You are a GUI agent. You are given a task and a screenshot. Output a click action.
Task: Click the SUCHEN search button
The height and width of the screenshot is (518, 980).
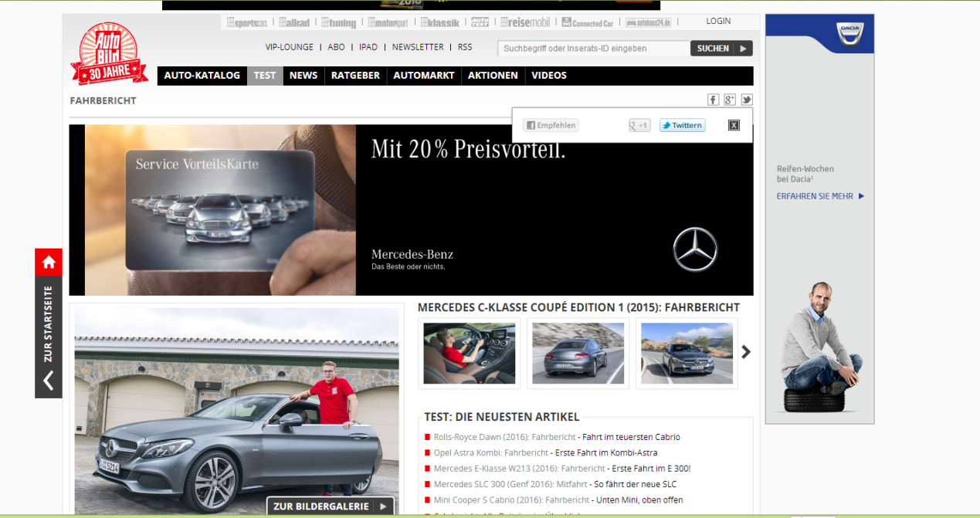[721, 48]
